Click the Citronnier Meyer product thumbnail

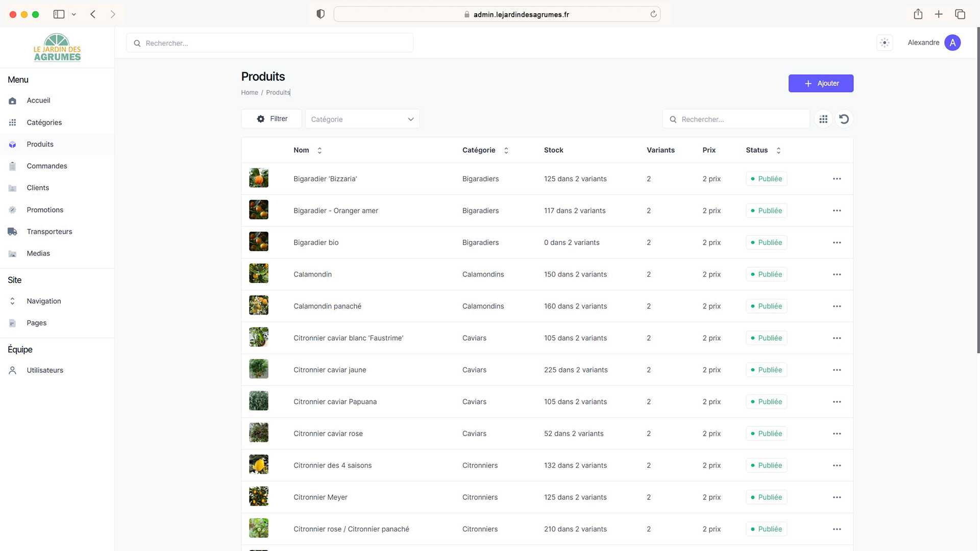pyautogui.click(x=259, y=497)
